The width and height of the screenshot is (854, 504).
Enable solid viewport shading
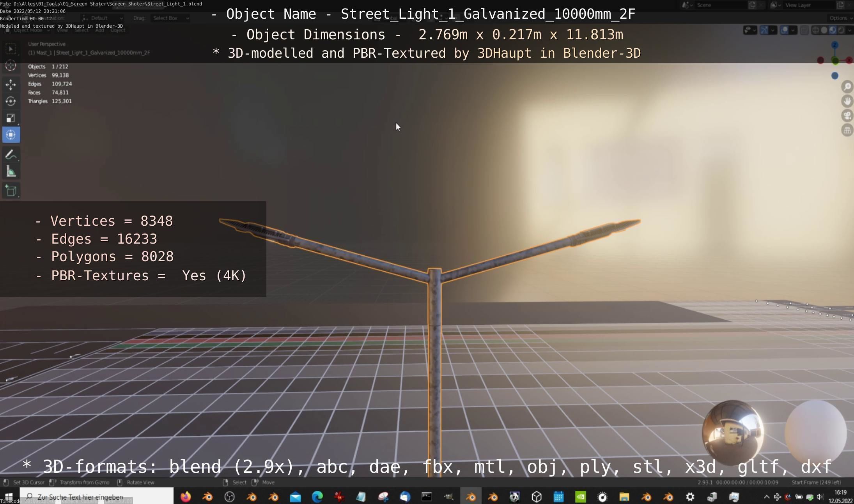[x=824, y=30]
